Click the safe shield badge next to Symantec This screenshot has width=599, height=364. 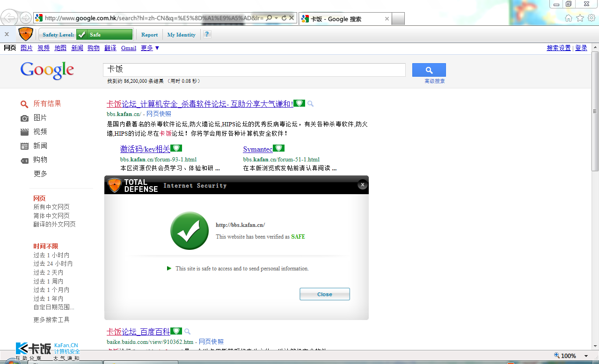279,148
